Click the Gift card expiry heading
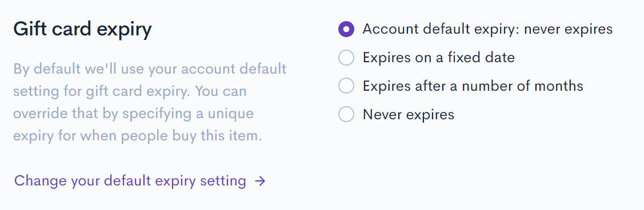644x210 pixels. (x=82, y=30)
